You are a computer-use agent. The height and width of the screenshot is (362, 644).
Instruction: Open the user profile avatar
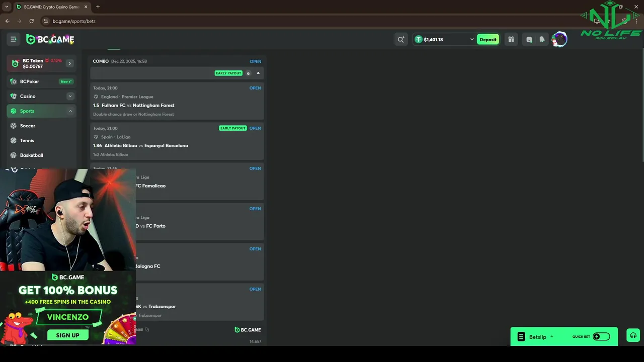click(559, 39)
